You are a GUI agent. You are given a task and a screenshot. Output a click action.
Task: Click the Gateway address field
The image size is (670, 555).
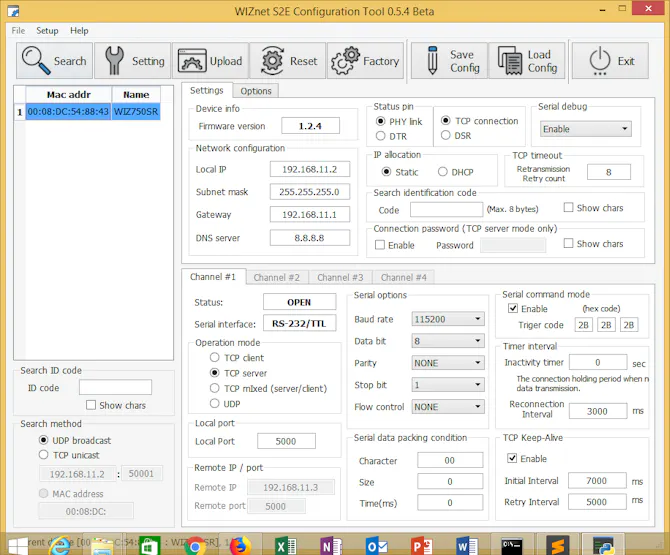(x=310, y=214)
